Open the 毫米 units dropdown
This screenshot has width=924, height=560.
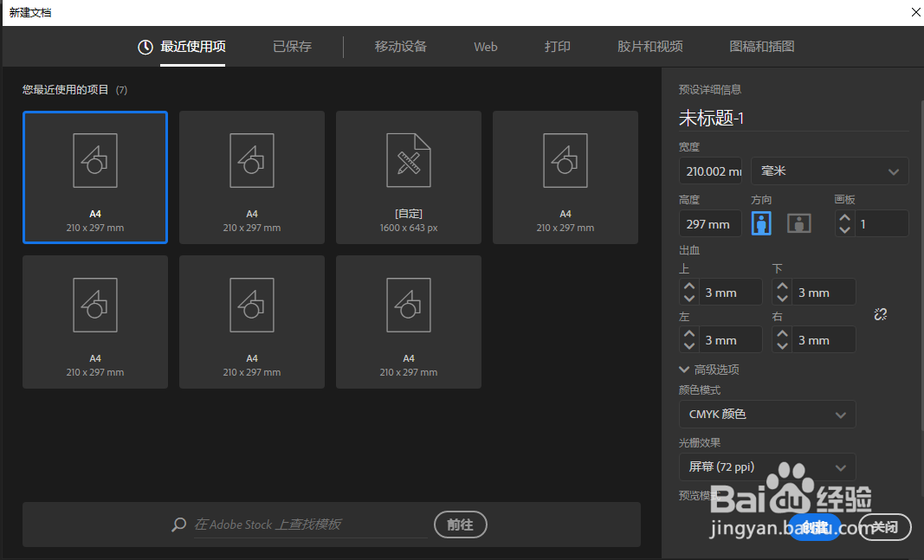(x=830, y=171)
